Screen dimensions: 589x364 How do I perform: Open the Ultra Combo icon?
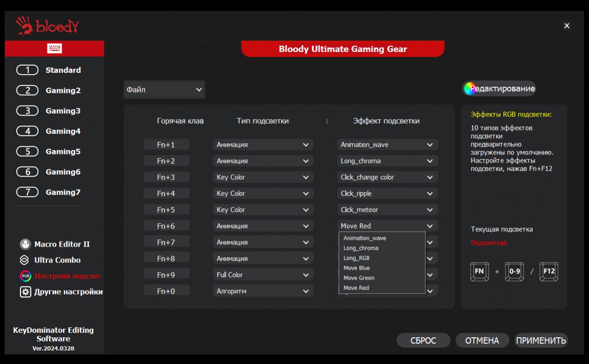pos(24,260)
